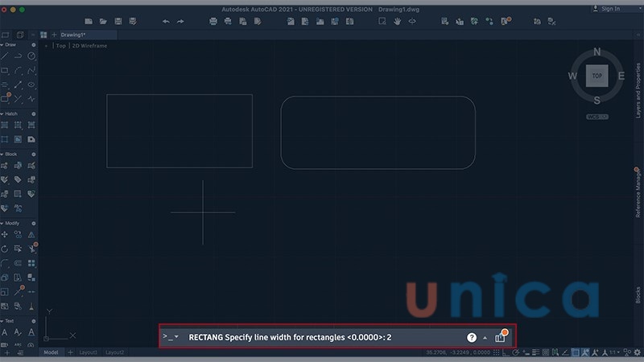Select the Line tool in Draw panel
Image resolution: width=644 pixels, height=362 pixels.
coord(5,56)
